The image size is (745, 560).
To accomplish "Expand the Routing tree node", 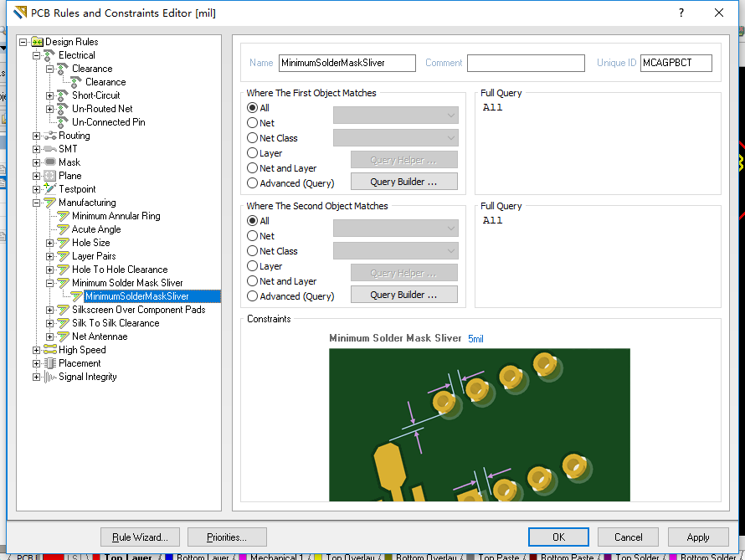I will (36, 136).
